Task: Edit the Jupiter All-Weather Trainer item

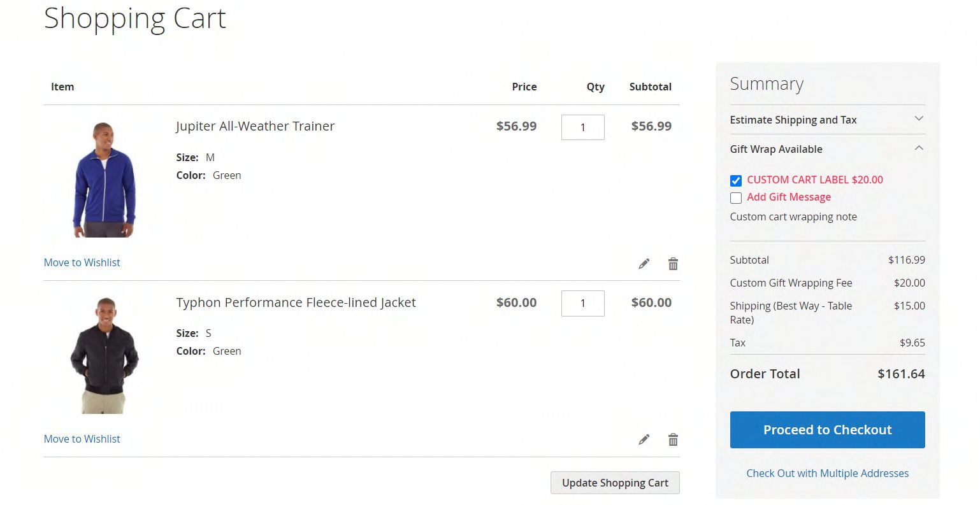Action: pos(644,264)
